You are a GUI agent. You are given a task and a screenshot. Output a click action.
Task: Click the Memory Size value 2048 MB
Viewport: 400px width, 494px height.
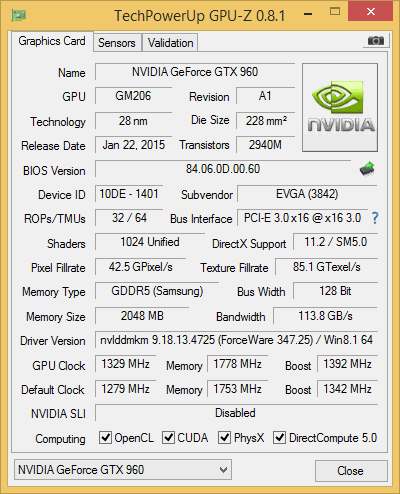click(x=142, y=315)
